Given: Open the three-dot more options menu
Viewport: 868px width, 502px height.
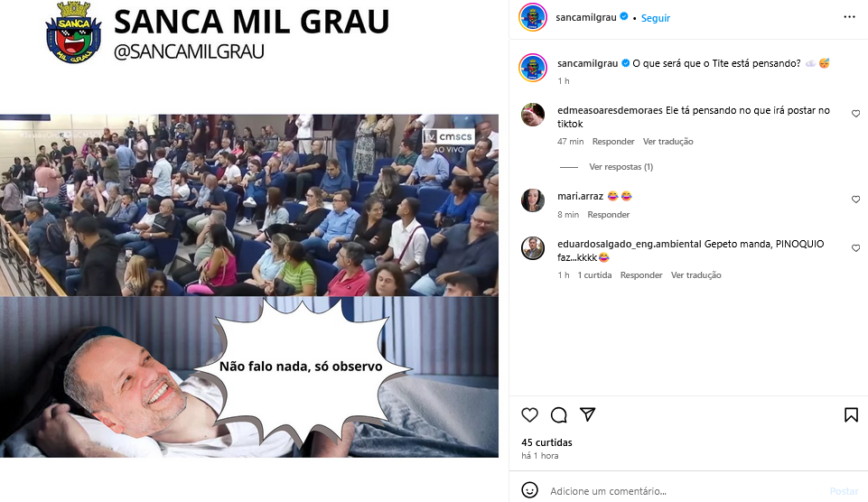Looking at the screenshot, I should [850, 17].
